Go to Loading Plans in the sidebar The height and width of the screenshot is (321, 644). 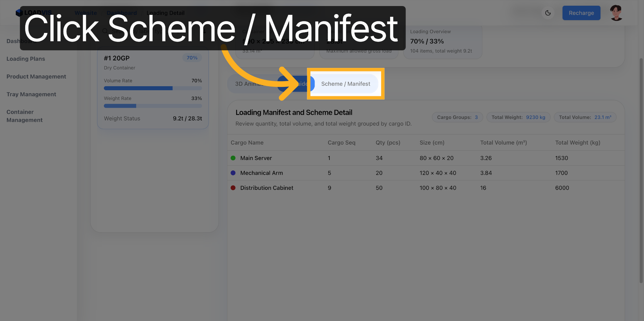(26, 59)
